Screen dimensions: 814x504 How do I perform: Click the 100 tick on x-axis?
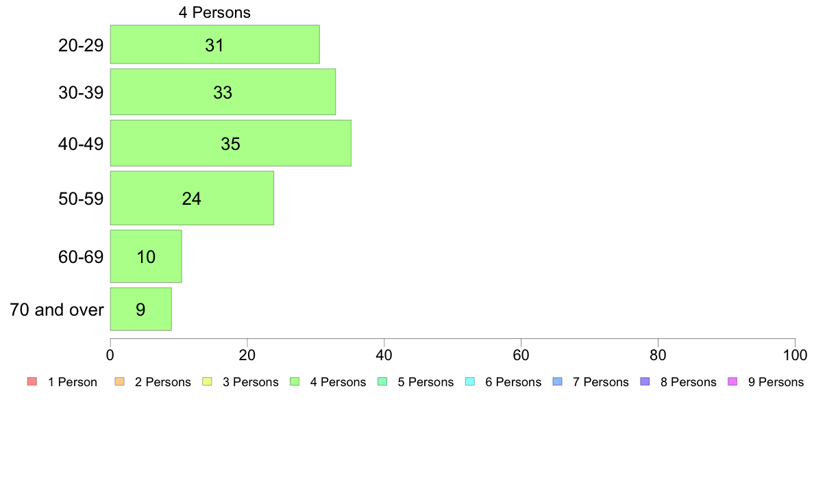795,355
